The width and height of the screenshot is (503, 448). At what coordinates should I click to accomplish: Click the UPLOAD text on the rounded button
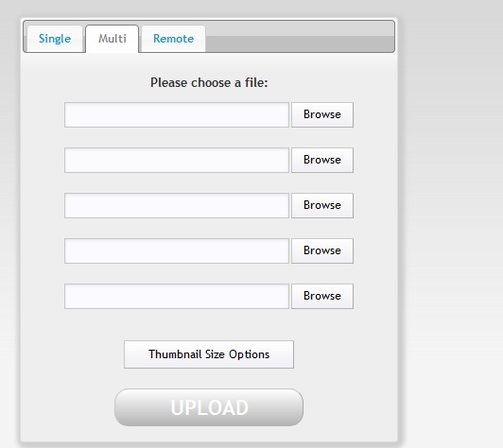210,407
